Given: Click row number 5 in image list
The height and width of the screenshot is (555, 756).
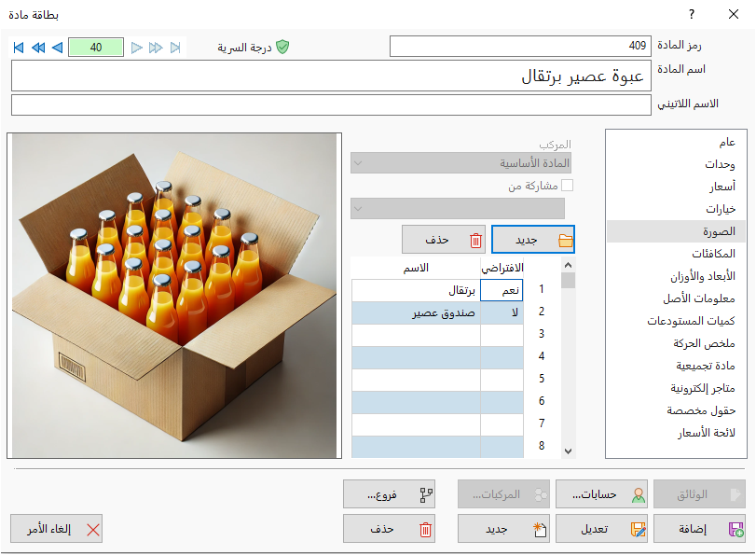Looking at the screenshot, I should 542,379.
